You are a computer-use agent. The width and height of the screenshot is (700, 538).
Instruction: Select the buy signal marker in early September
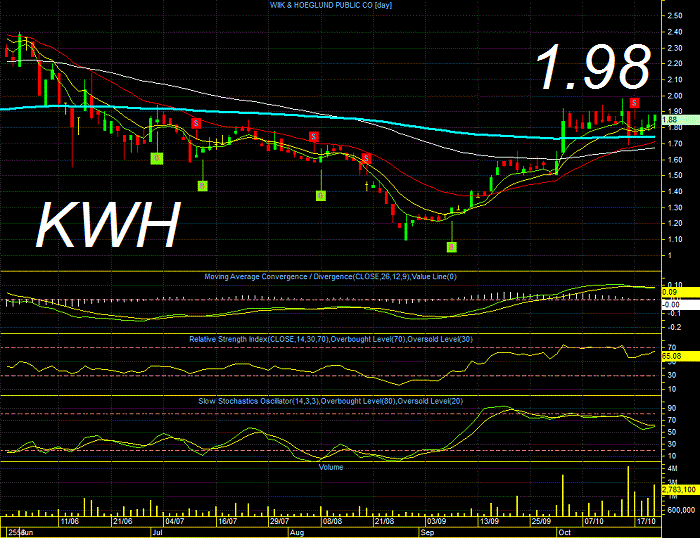pos(452,247)
